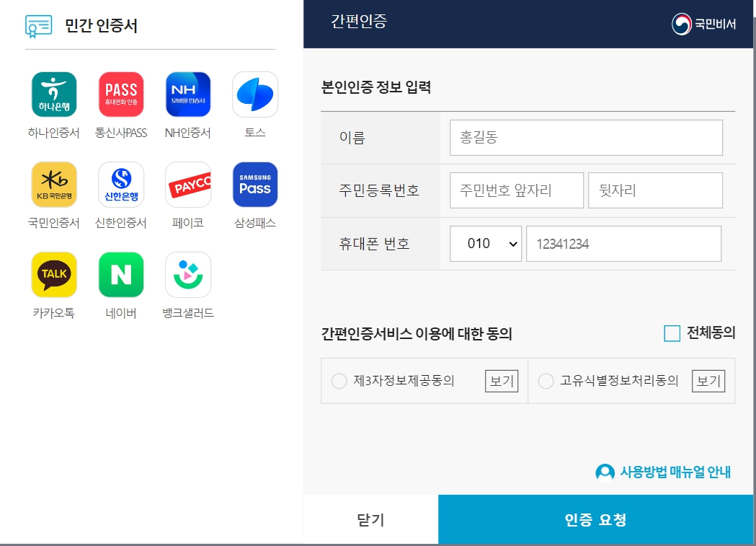Screen dimensions: 756x546
Task: Enable the 전체동의 checkbox
Action: click(x=672, y=333)
